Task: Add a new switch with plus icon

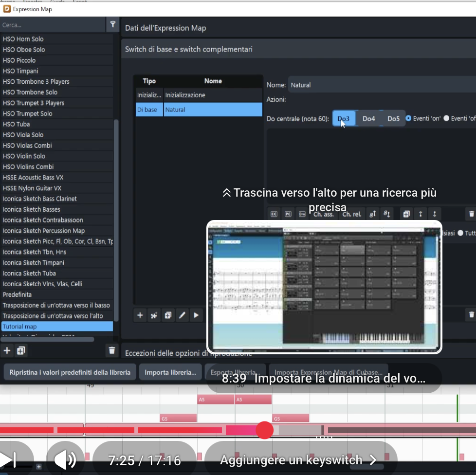Action: tap(140, 315)
